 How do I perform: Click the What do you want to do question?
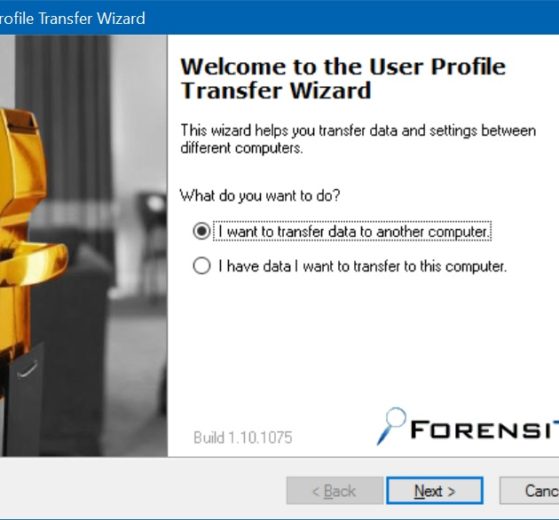260,195
